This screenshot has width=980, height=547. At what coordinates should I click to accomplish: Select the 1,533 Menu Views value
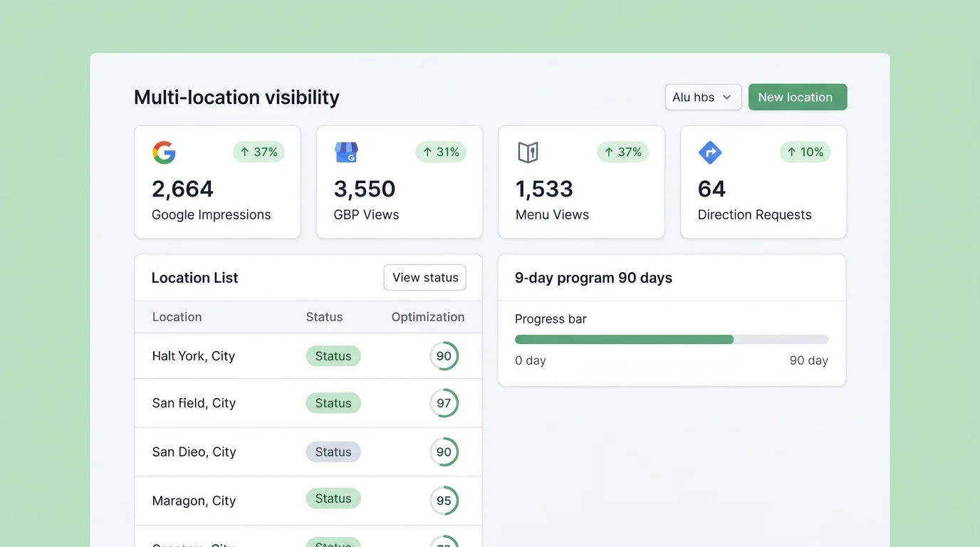click(544, 189)
